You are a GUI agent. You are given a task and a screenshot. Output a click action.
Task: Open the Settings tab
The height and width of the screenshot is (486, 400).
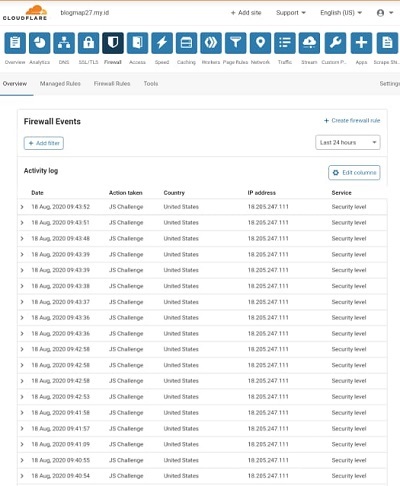coord(390,84)
